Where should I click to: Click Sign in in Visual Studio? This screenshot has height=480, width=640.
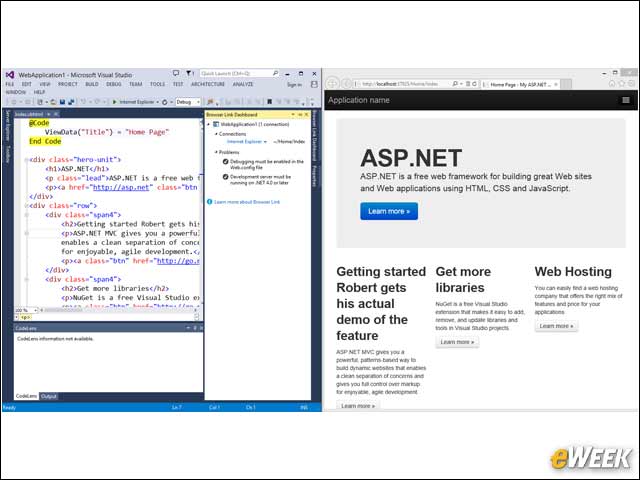(x=294, y=84)
